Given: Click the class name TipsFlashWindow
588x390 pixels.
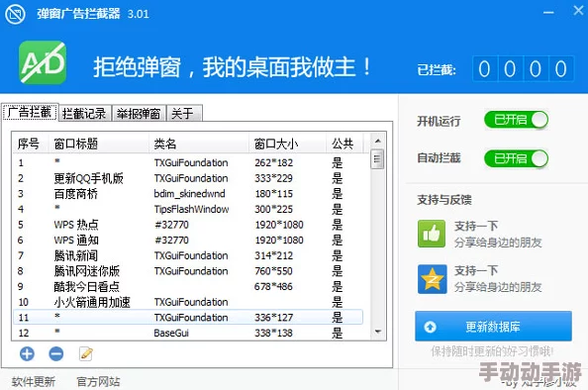Looking at the screenshot, I should click(191, 209).
